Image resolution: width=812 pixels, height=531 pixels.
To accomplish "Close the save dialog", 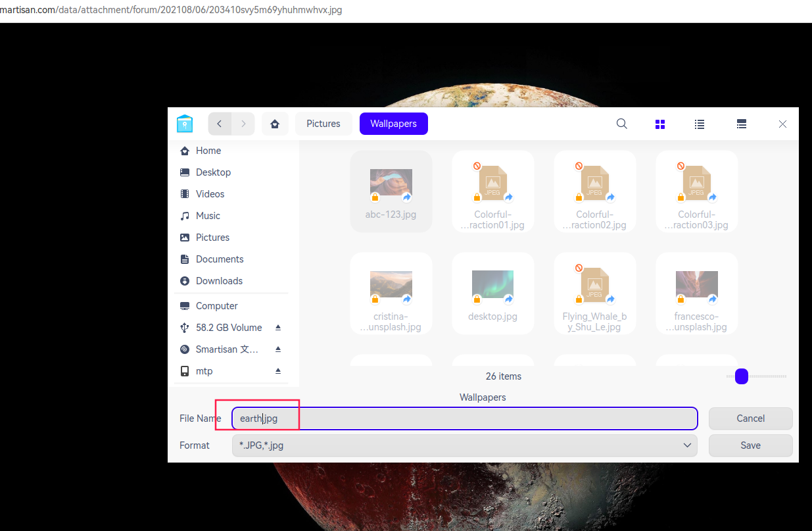I will click(x=782, y=124).
